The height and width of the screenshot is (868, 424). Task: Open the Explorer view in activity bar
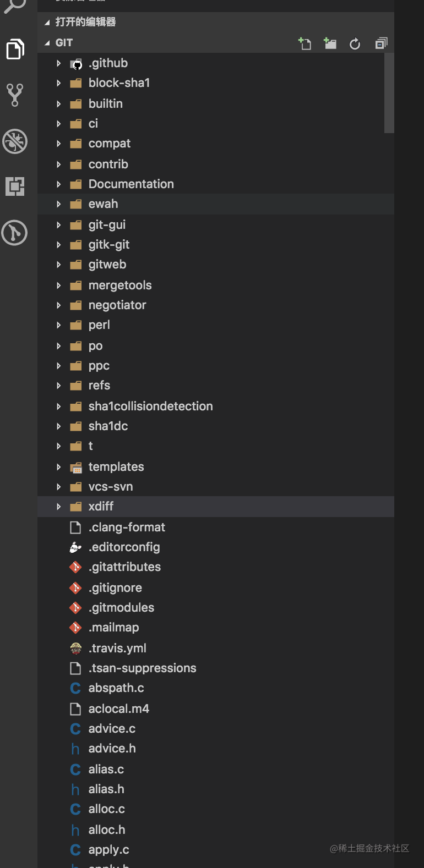tap(15, 49)
